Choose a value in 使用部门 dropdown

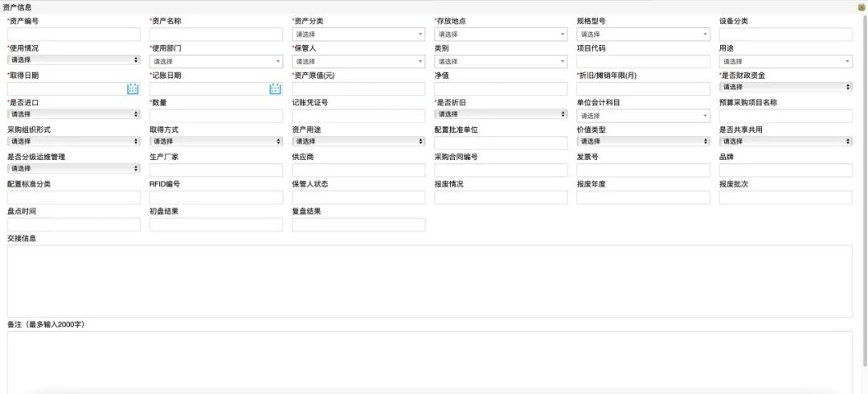click(216, 61)
